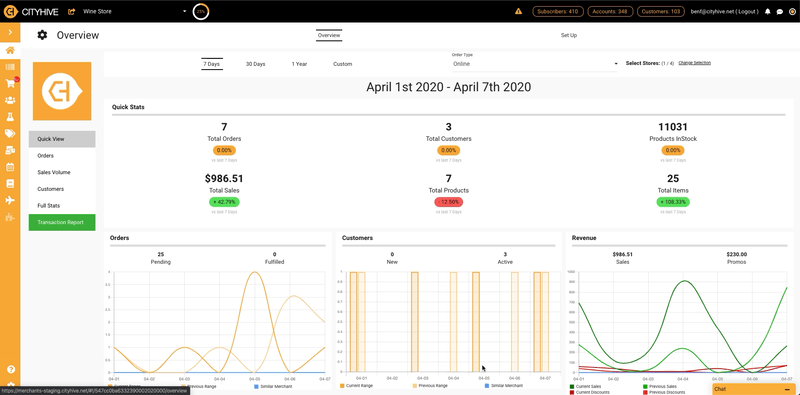Open the price tags icon in sidebar
800x395 pixels.
pos(10,134)
